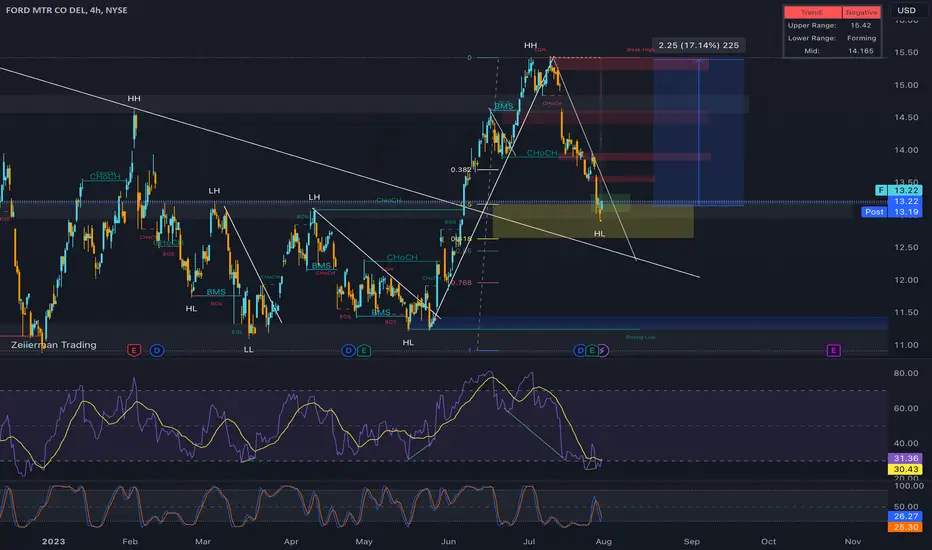
Task: Click the 2023 time axis label
Action: click(x=53, y=542)
